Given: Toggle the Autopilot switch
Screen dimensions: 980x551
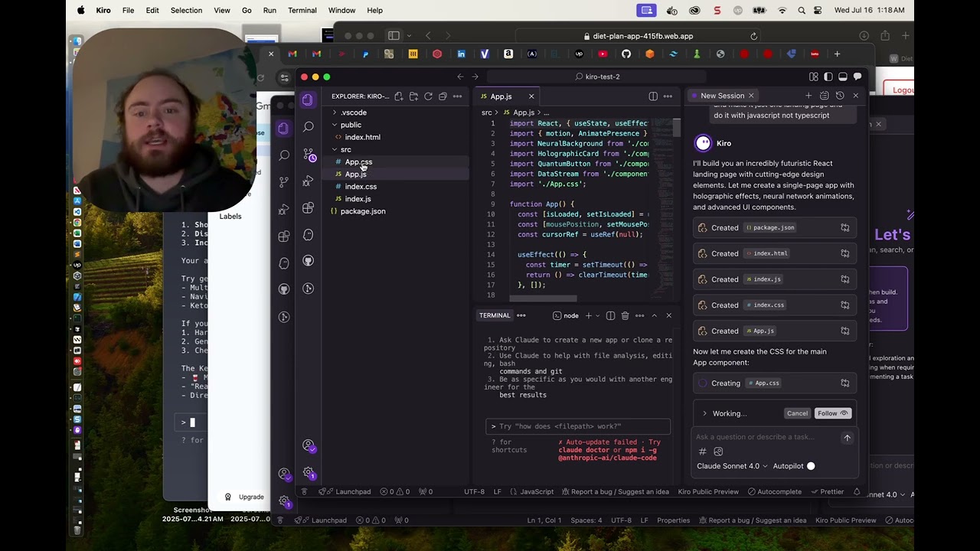Looking at the screenshot, I should tap(811, 466).
